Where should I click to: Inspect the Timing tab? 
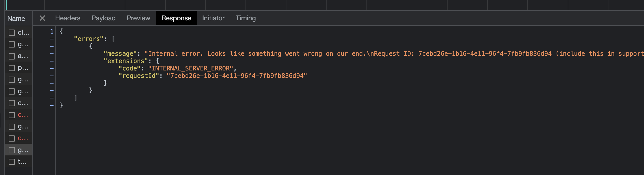246,18
